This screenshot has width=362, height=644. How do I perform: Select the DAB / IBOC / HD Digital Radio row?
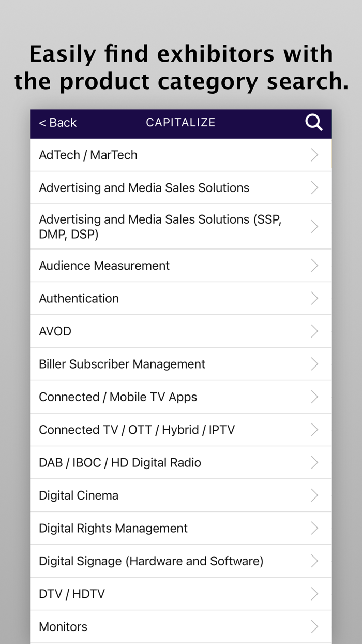[x=181, y=462]
